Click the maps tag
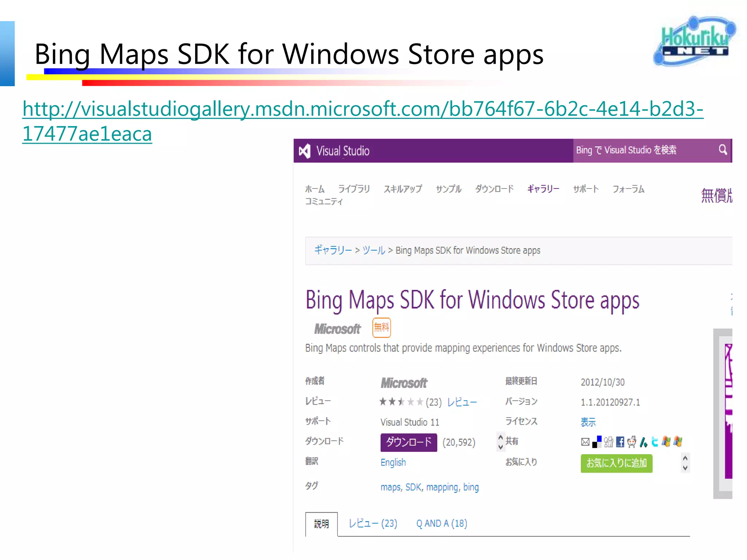747x560 pixels. [391, 487]
